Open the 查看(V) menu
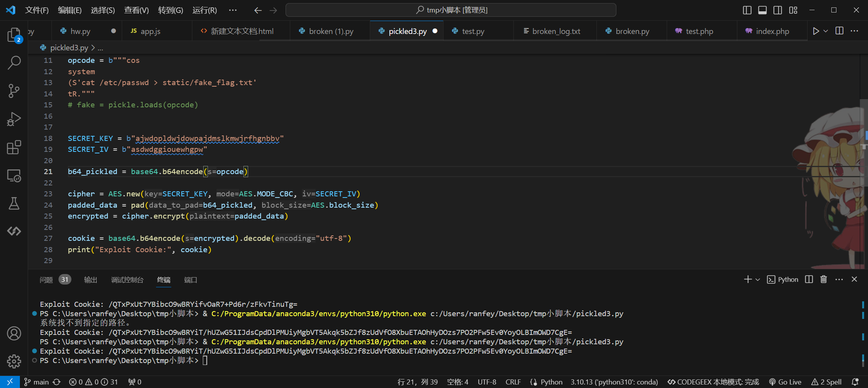Screen dimensions: 868x388 pyautogui.click(x=136, y=10)
